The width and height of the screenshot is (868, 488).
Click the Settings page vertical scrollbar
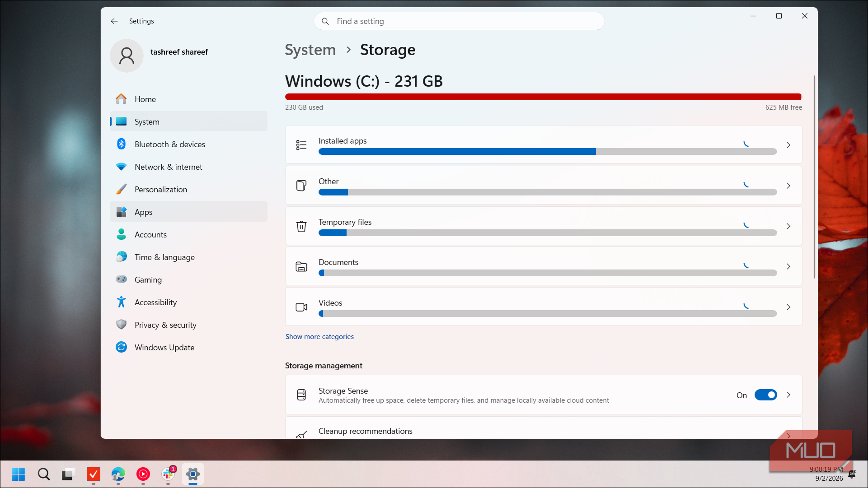[814, 177]
